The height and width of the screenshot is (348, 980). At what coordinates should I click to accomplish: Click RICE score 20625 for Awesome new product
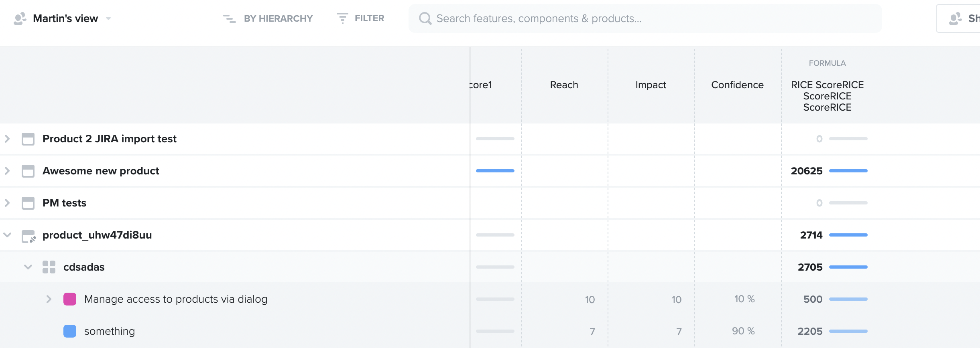tap(807, 171)
